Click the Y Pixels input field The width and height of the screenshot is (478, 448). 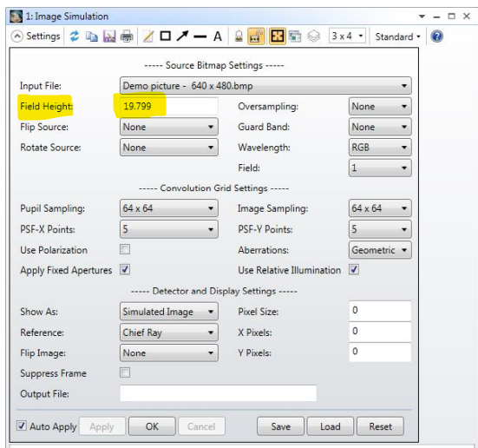click(380, 352)
